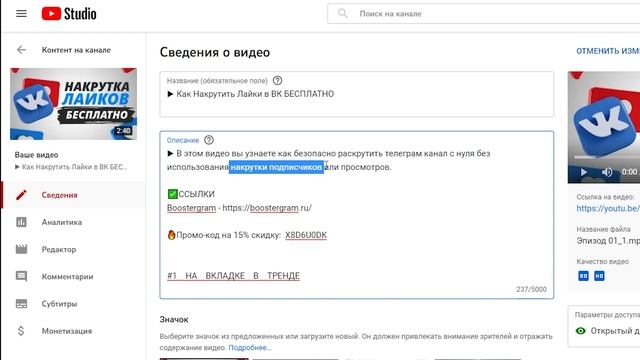Click the highlighted 'накрутки подписчиков' text
This screenshot has height=360, width=640.
[x=276, y=167]
